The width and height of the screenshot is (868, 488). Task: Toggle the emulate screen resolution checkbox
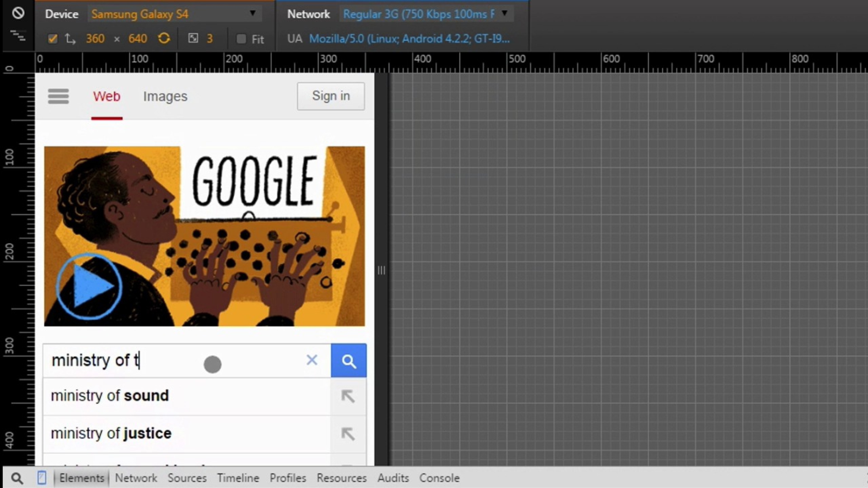(53, 39)
